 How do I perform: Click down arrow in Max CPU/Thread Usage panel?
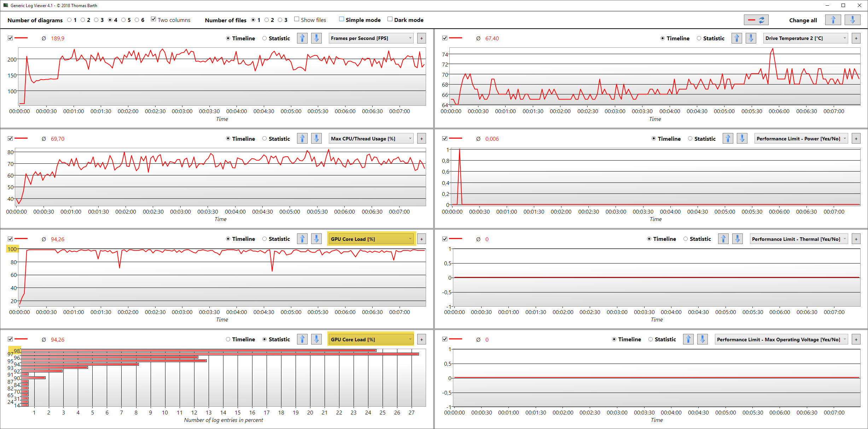(x=316, y=139)
